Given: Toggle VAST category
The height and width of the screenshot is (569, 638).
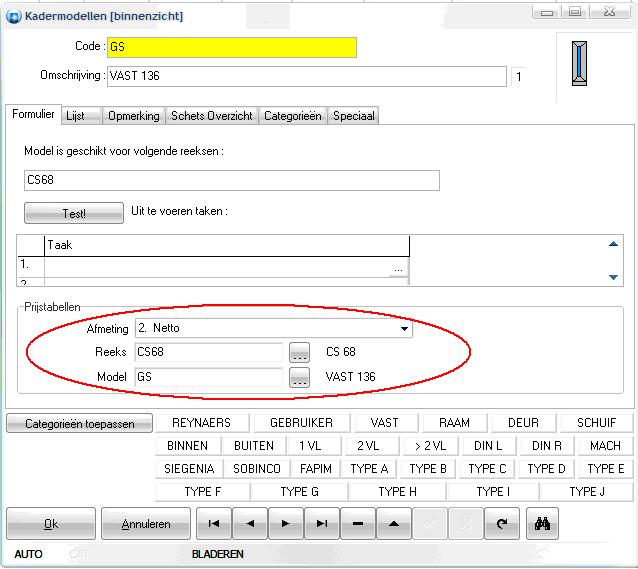Looking at the screenshot, I should pos(385,423).
